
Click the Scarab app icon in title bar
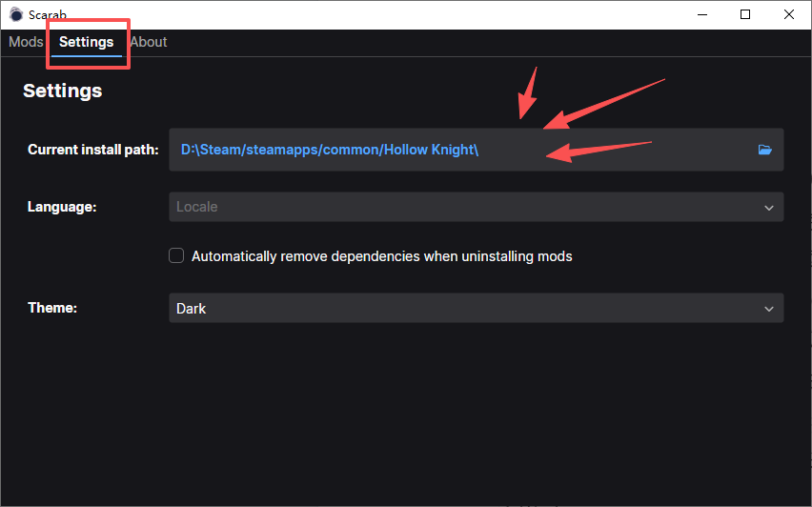pos(16,14)
